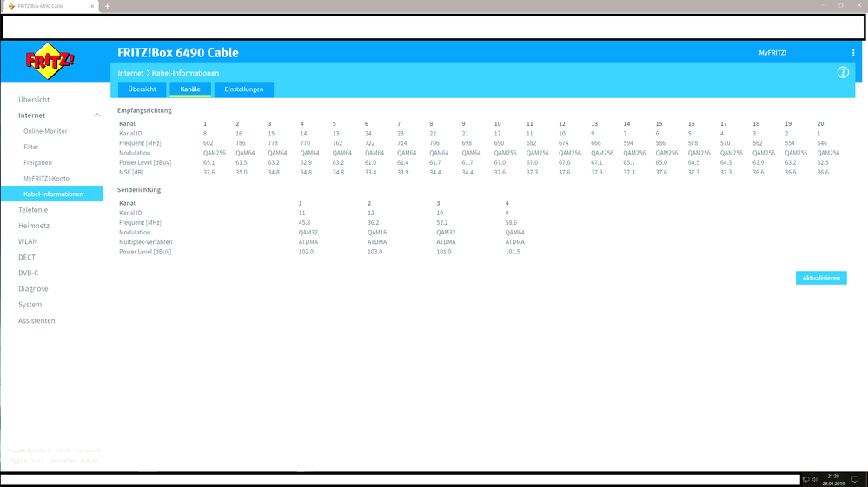Open the help question mark icon
The height and width of the screenshot is (487, 868).
pos(843,72)
